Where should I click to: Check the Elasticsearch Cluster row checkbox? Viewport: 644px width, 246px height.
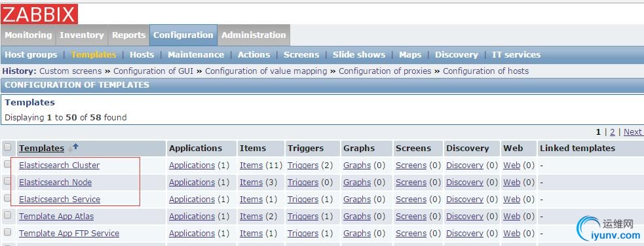point(7,164)
